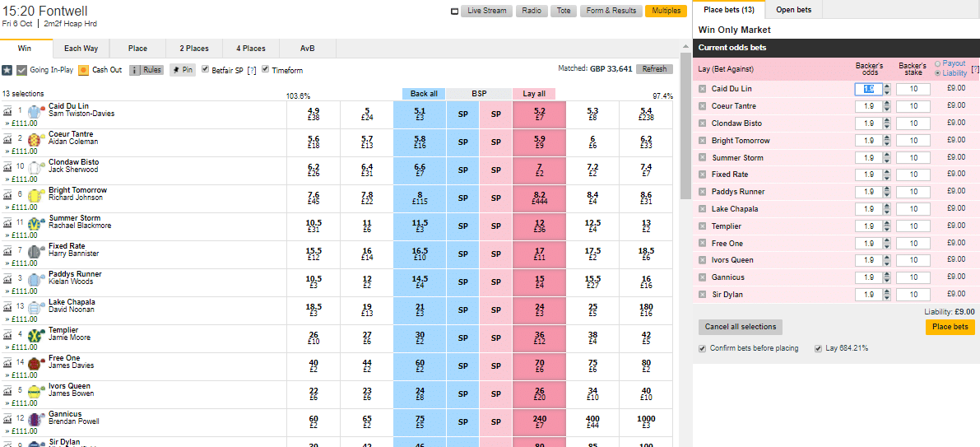Expand the £111.00 details under Summer Storm
This screenshot has width=980, height=447.
point(21,235)
